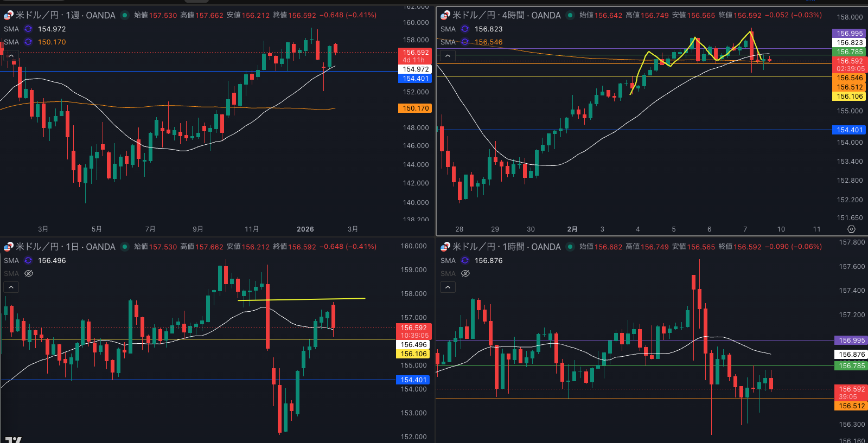This screenshot has height=443, width=868.
Task: Click the purple 156.995 price label on 4-hour axis
Action: pos(850,34)
